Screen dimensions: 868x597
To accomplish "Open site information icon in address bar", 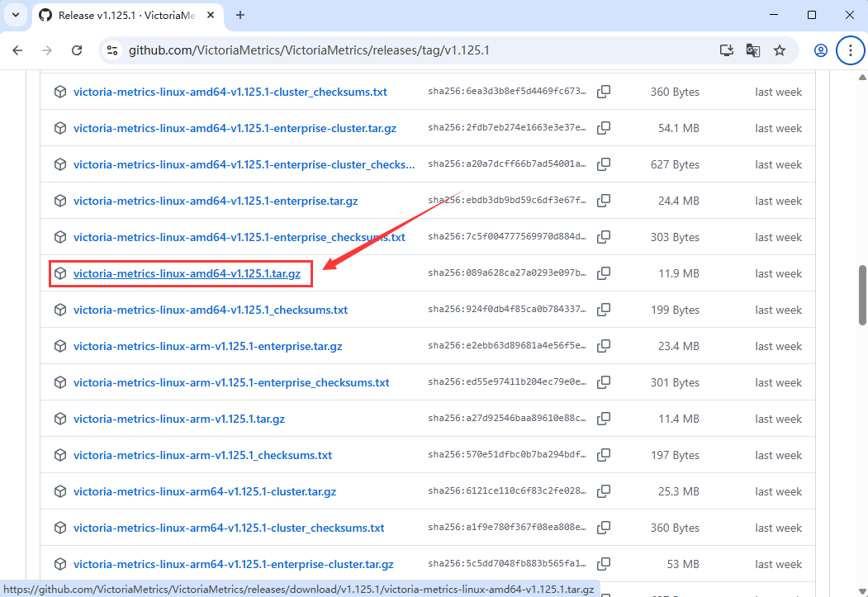I will tap(112, 50).
